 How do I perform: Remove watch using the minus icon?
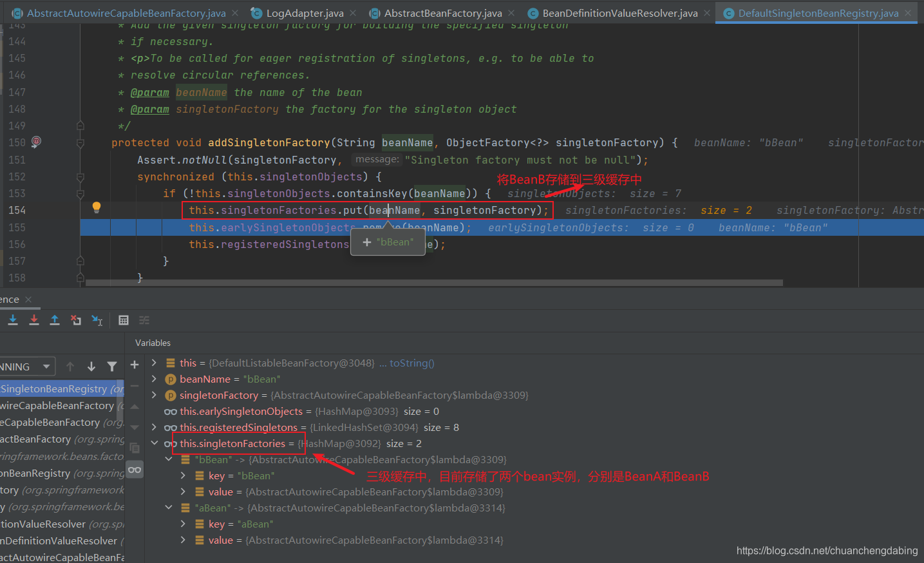coord(135,386)
